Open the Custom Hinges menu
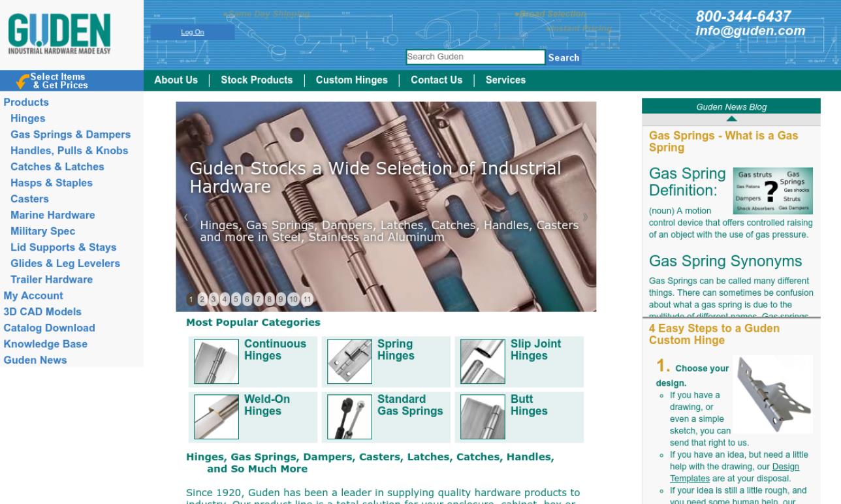Image resolution: width=841 pixels, height=504 pixels. pyautogui.click(x=351, y=80)
